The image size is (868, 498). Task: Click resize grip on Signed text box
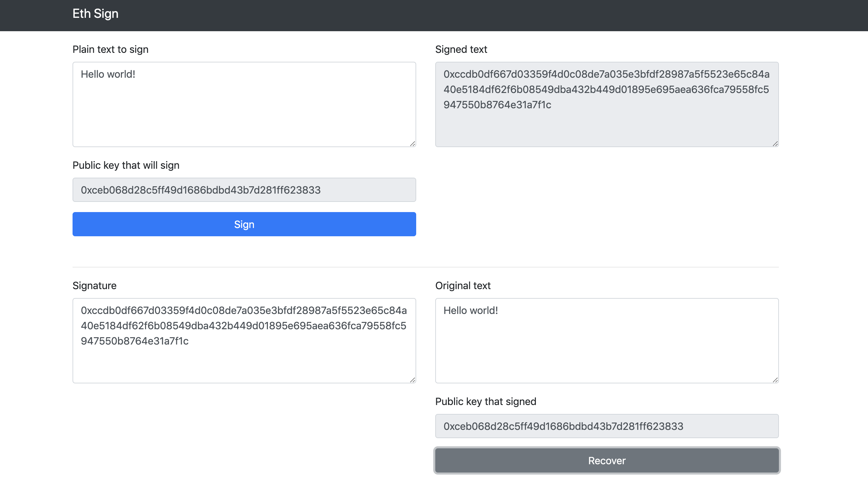pyautogui.click(x=775, y=144)
